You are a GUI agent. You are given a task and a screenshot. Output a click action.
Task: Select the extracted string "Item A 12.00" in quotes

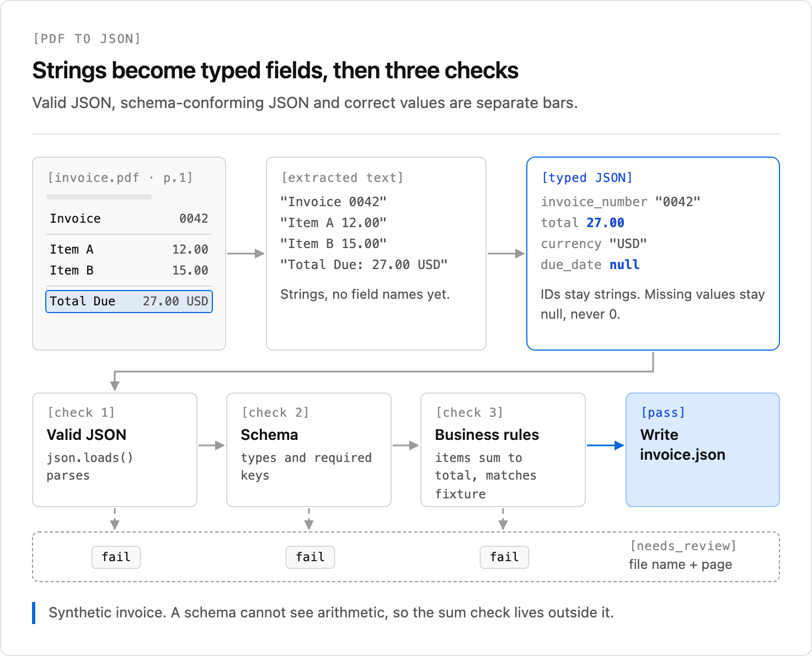point(333,223)
